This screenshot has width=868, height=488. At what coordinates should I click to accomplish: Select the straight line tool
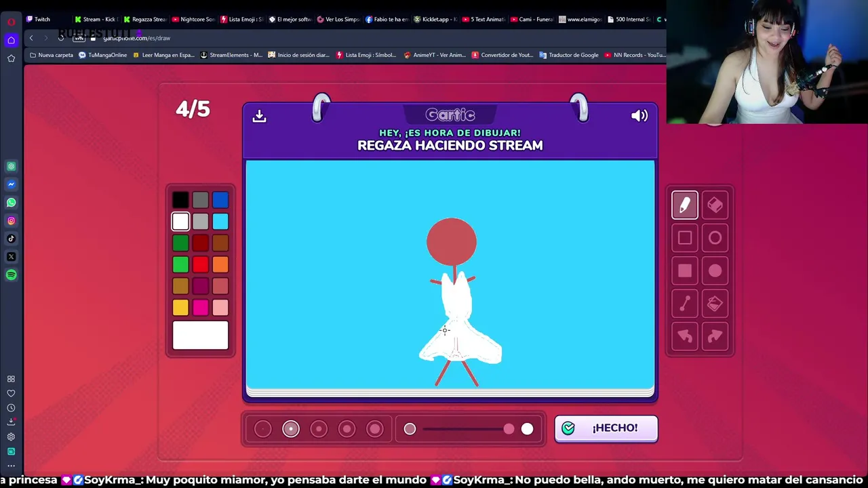(x=685, y=304)
